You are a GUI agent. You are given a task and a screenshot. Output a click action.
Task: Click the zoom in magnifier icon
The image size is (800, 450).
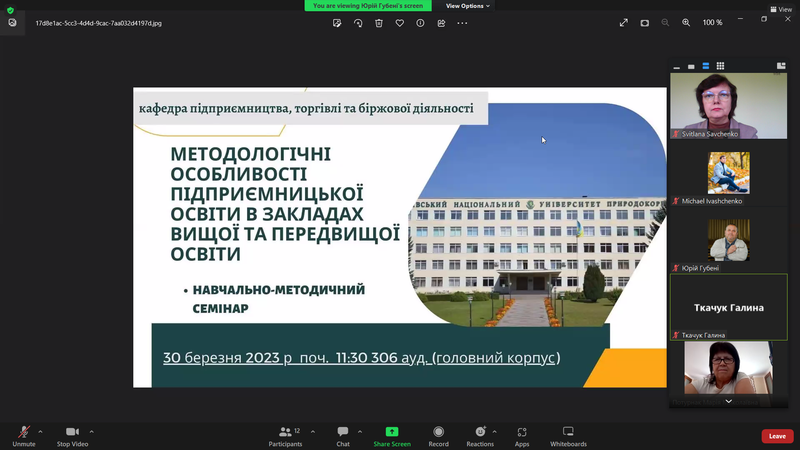coord(686,22)
